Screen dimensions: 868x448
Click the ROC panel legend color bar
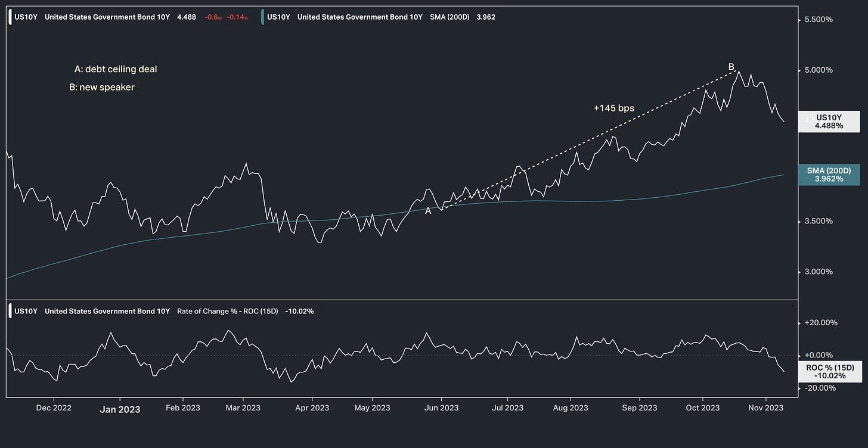tap(10, 311)
